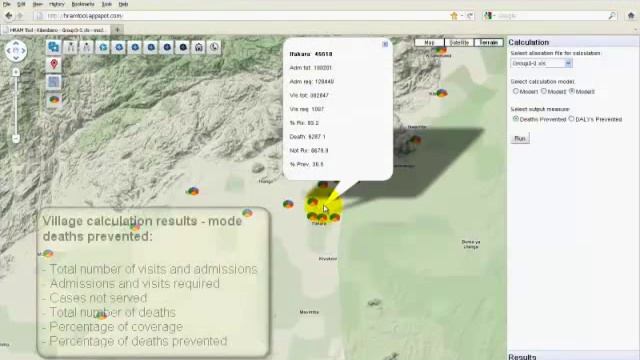
Task: Open the Help menu
Action: 123,4
